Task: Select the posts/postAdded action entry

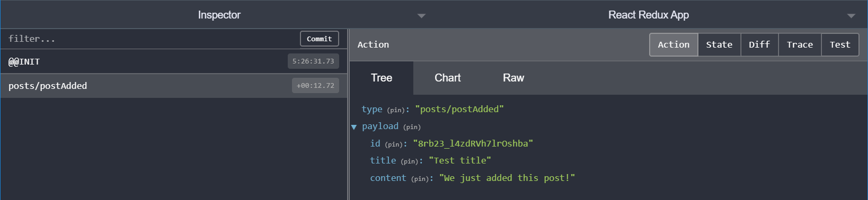Action: click(x=174, y=86)
